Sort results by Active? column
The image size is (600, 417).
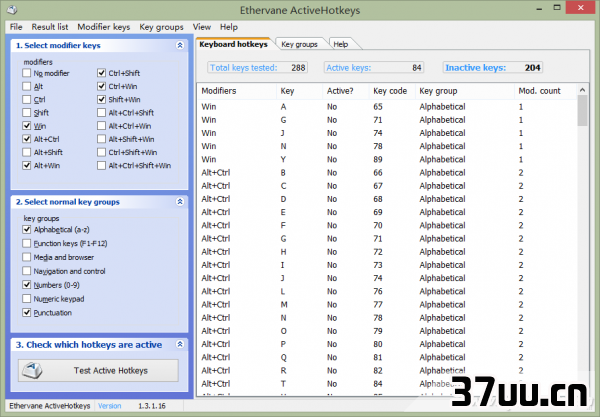[346, 91]
